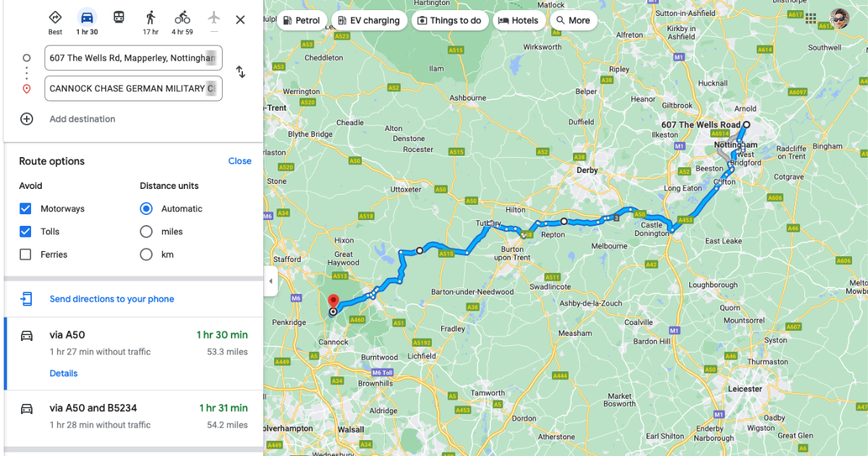Switch to walking directions icon
The image size is (868, 456).
coord(150,17)
